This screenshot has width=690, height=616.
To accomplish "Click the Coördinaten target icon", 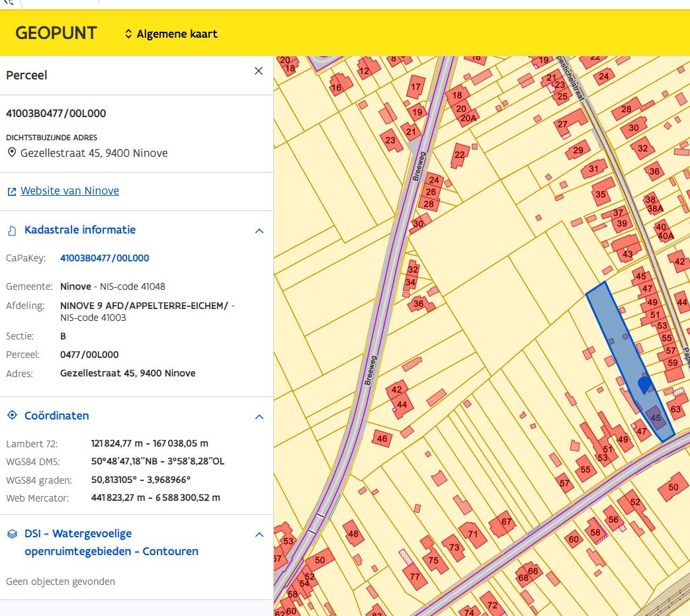I will [x=12, y=416].
